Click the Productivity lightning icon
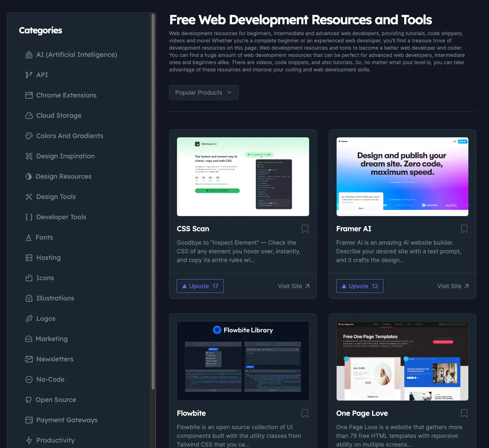Screen dimensions: 489x448 [29, 440]
